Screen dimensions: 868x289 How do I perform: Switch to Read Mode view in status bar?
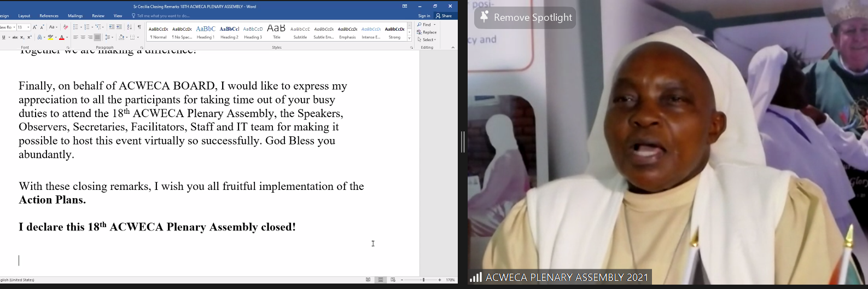click(368, 280)
